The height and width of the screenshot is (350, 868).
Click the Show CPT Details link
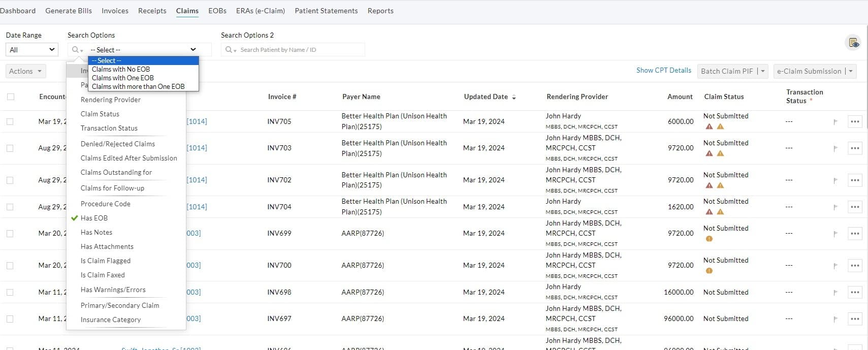663,71
